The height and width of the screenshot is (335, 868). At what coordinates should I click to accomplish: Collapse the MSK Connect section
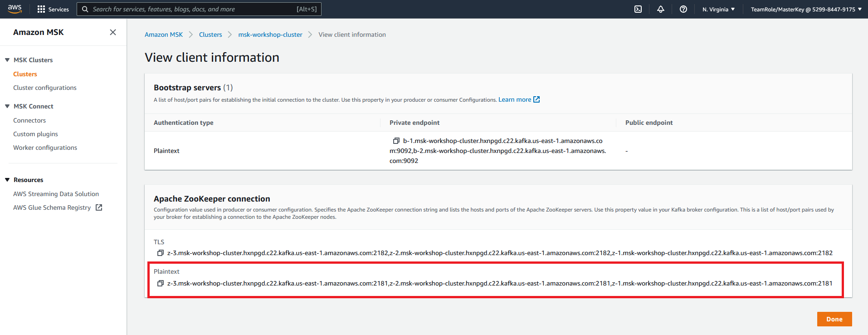pyautogui.click(x=7, y=106)
